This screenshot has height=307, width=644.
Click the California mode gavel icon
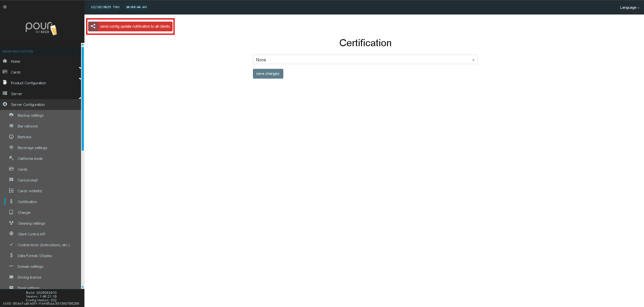coord(11,158)
